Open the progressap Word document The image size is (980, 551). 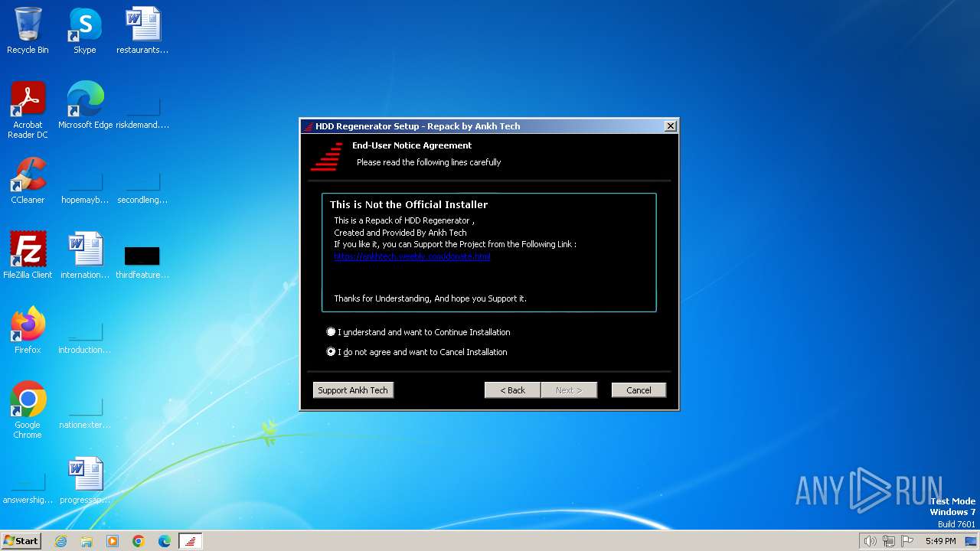(x=85, y=481)
